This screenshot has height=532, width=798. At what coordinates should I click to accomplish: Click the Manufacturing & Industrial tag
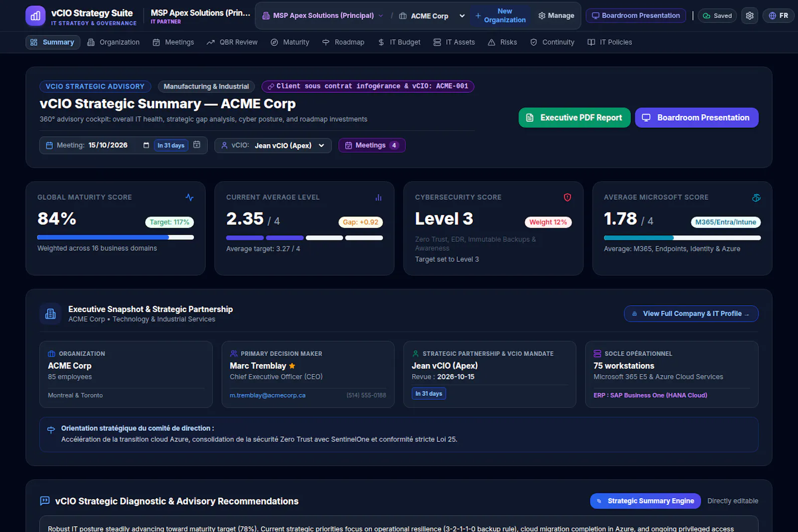coord(206,86)
